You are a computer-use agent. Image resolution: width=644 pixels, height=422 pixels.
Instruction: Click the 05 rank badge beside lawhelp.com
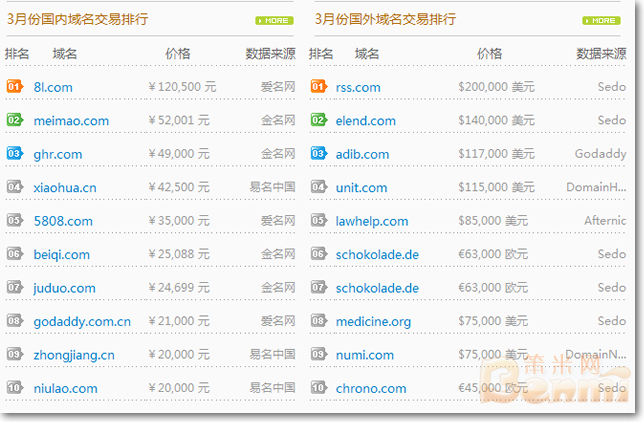pos(319,220)
